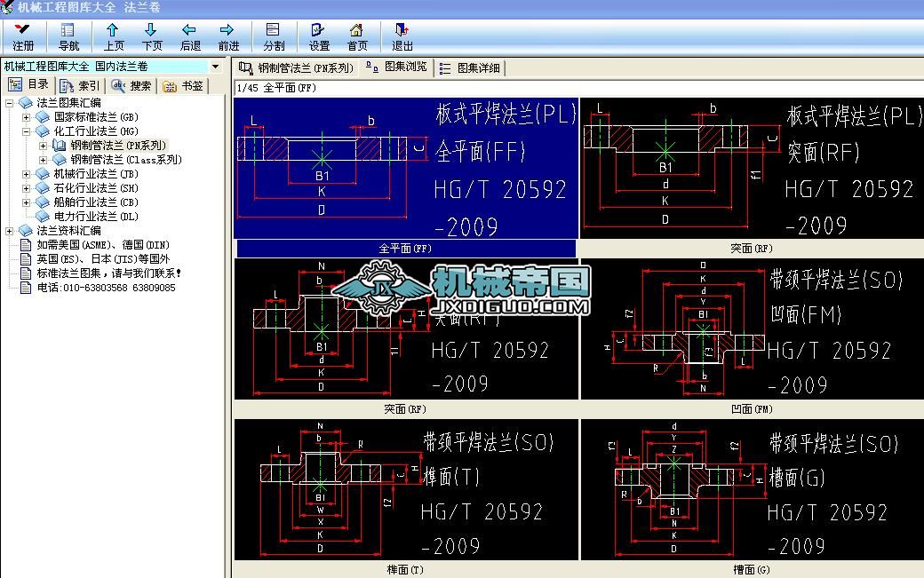Click the document icon beside 电话 entry
The image size is (924, 578).
(26, 288)
